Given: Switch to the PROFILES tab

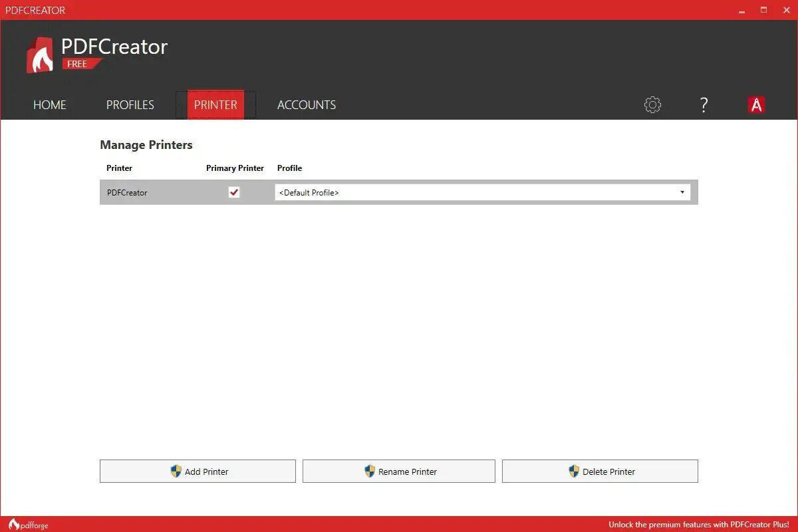Looking at the screenshot, I should (x=130, y=104).
